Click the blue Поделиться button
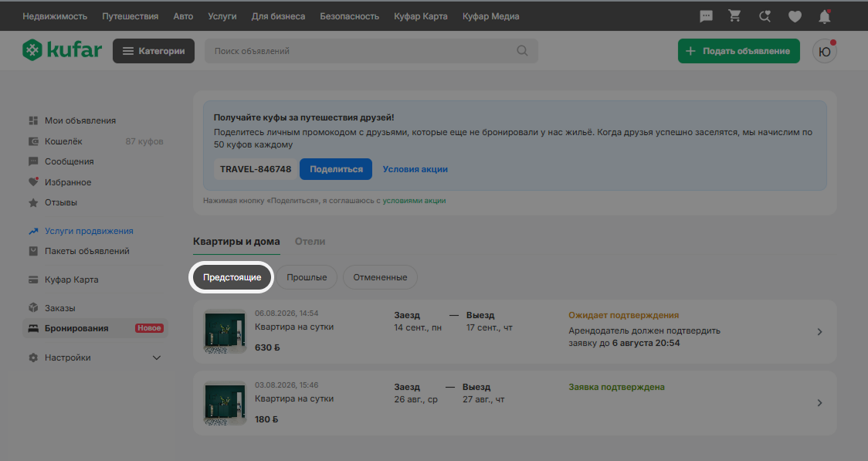The height and width of the screenshot is (461, 868). (x=336, y=169)
